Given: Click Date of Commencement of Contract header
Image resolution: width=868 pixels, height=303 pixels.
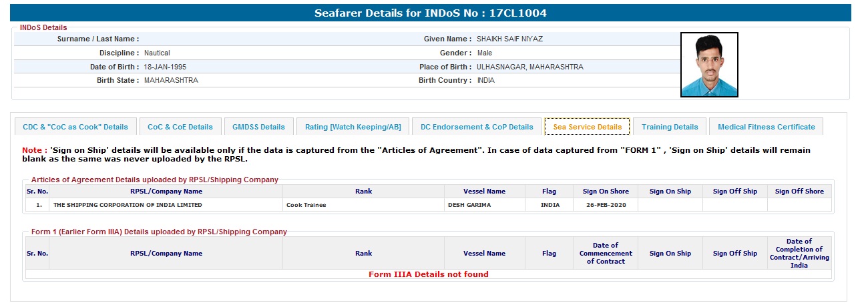Looking at the screenshot, I should 605,254.
